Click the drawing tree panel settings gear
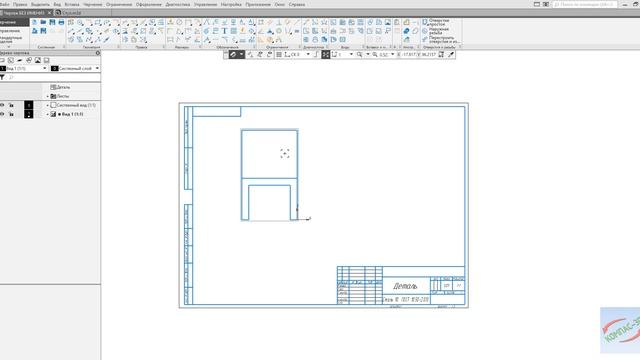The width and height of the screenshot is (640, 360). point(98,53)
